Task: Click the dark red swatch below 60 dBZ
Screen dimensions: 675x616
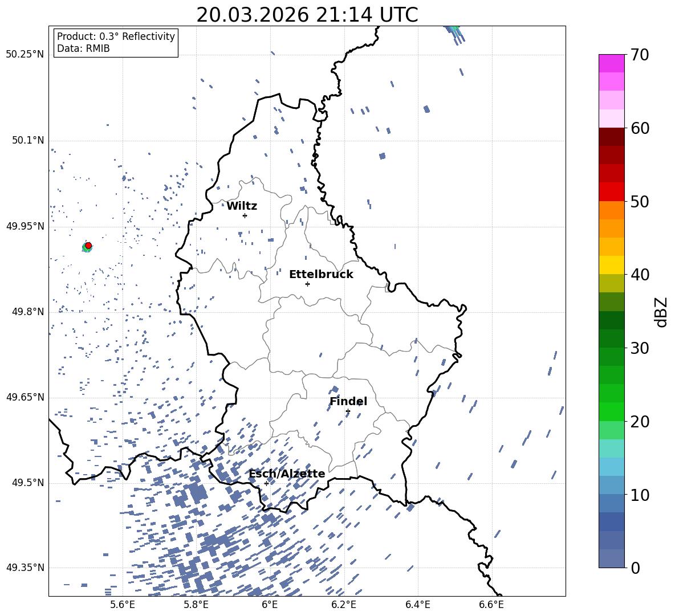Action: pyautogui.click(x=611, y=137)
